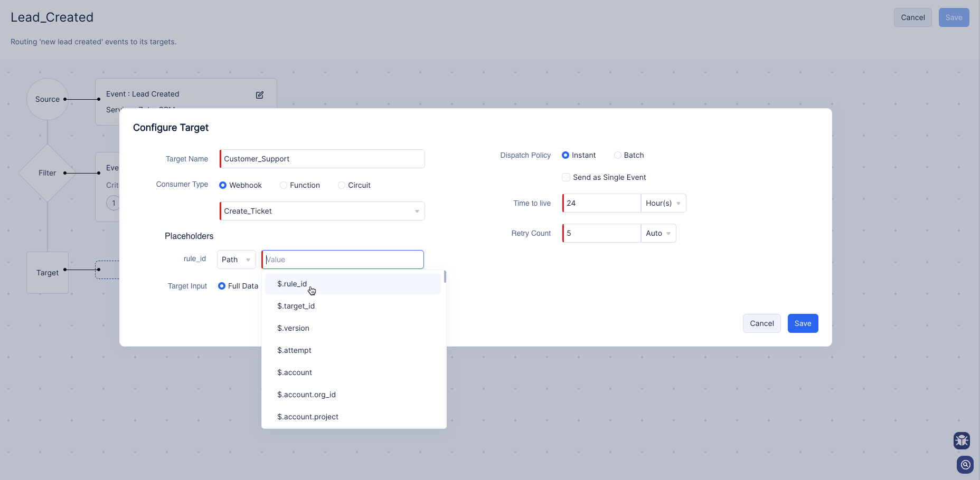Image resolution: width=980 pixels, height=480 pixels.
Task: Enable Send as Single Event checkbox
Action: 566,177
